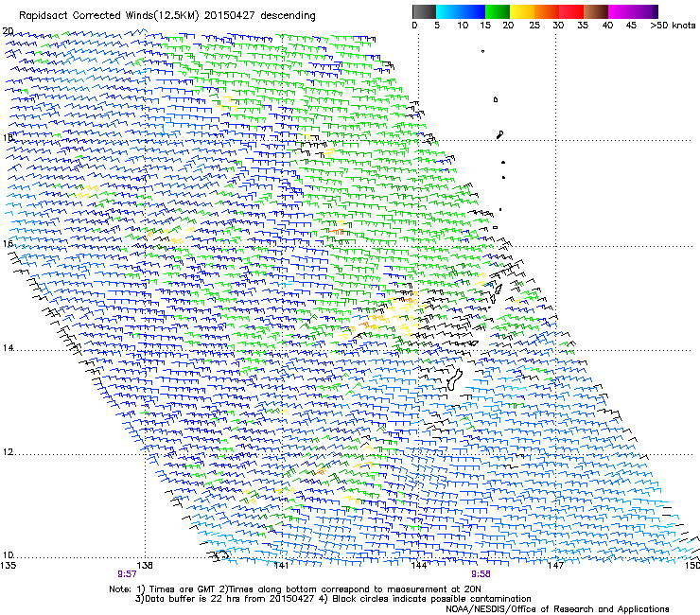Screen dimensions: 700x615
Task: Click the blue 10-15 knots legend swatch
Action: (x=473, y=11)
